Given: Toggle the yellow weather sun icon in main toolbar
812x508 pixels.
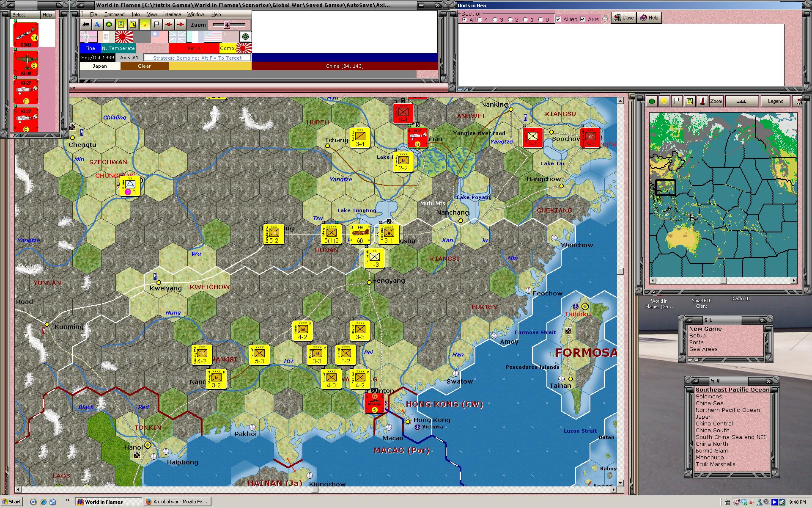Looking at the screenshot, I should pos(145,25).
